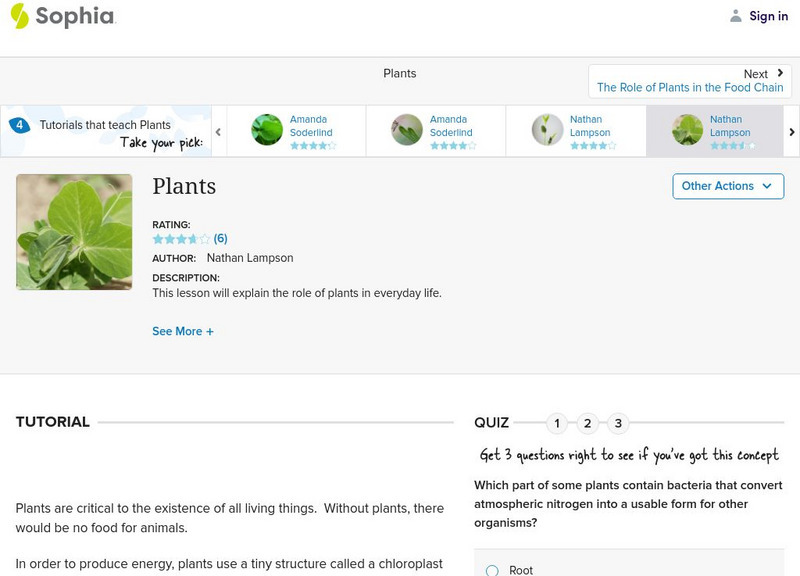Switch to the QUIZ section
Image resolution: width=800 pixels, height=576 pixels.
coord(493,422)
